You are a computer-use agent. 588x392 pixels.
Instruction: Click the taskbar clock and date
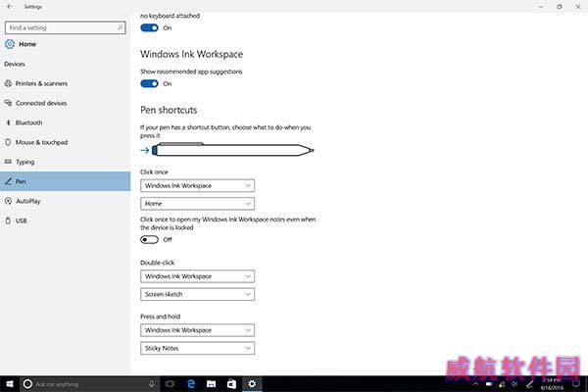pos(552,384)
